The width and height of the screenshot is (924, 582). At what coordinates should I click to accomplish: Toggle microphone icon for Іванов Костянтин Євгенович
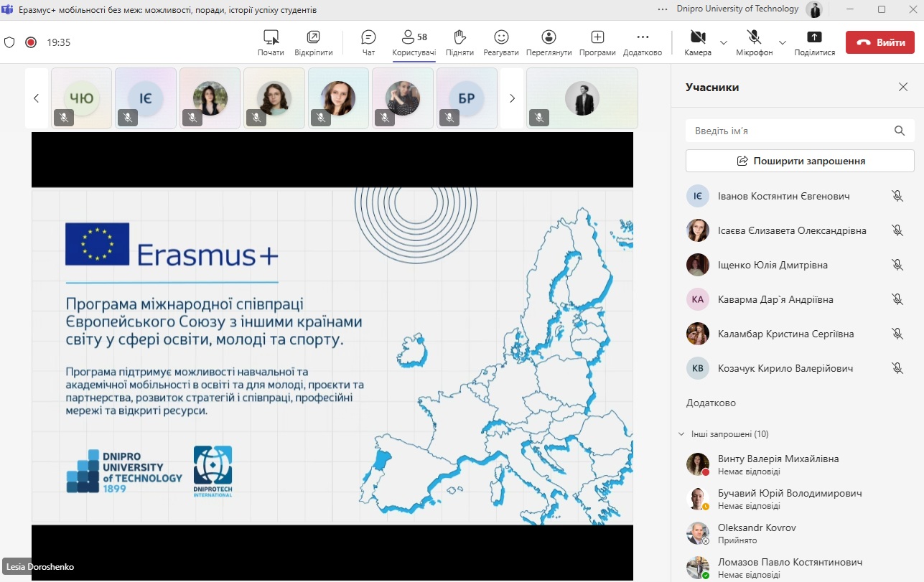[897, 196]
